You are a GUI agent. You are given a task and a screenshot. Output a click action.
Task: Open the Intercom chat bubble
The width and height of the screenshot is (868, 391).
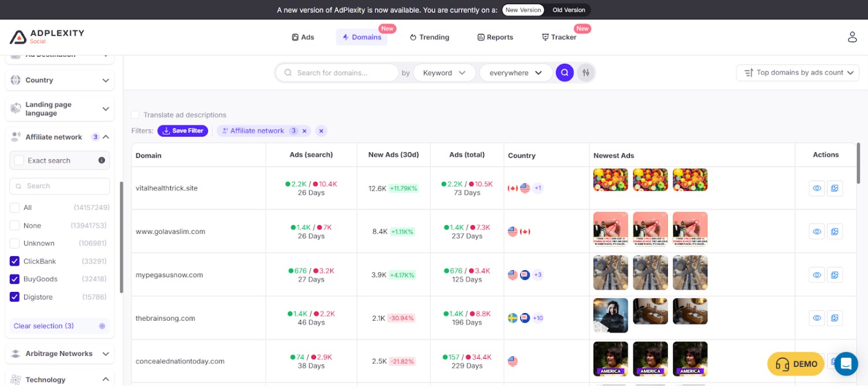tap(846, 363)
